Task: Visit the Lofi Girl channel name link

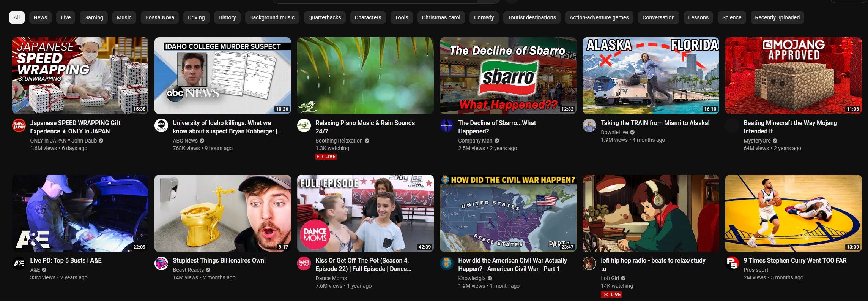Action: 610,278
